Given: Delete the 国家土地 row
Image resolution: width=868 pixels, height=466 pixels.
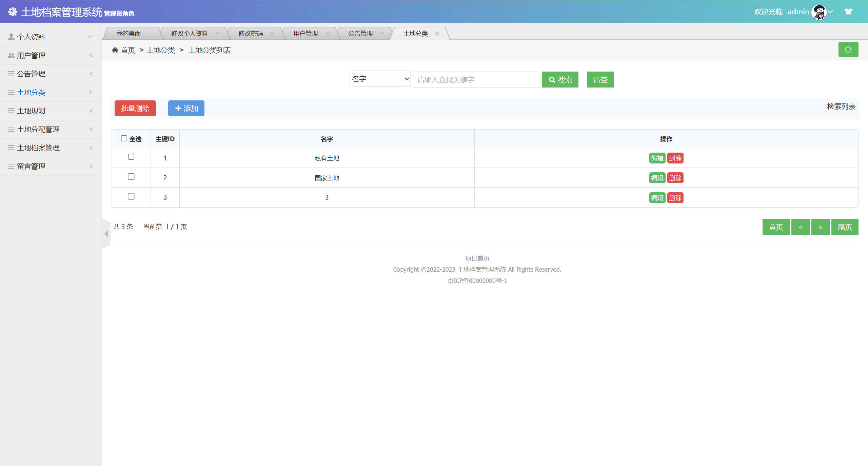Looking at the screenshot, I should [x=675, y=178].
